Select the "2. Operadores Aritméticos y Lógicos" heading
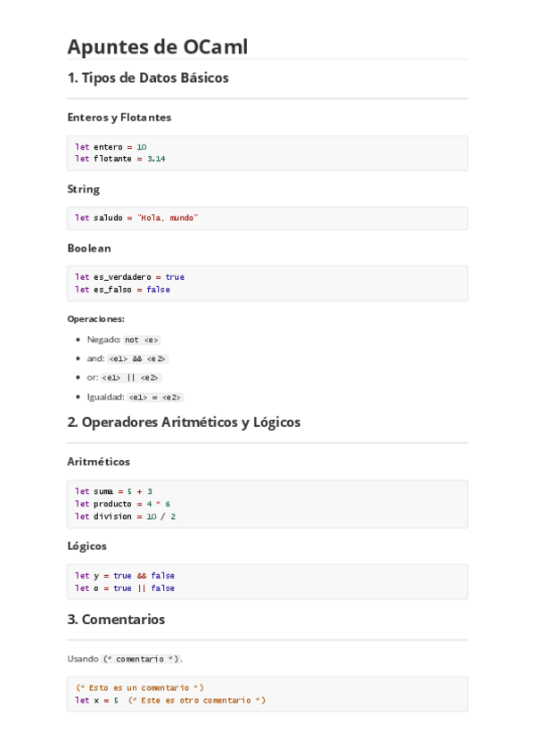This screenshot has height=756, width=535. coord(184,423)
